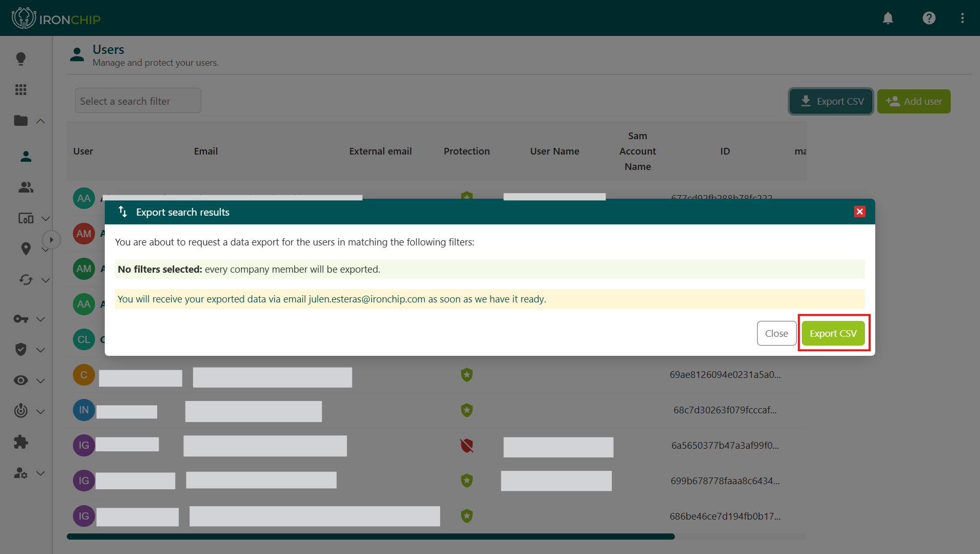The height and width of the screenshot is (554, 980).
Task: Expand the touch power submenu chevron
Action: pos(41,412)
